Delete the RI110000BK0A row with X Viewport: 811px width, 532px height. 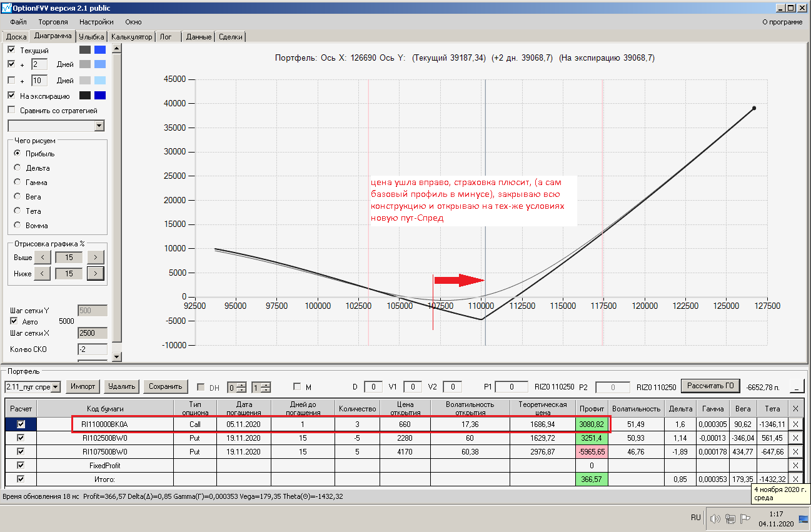pyautogui.click(x=795, y=424)
